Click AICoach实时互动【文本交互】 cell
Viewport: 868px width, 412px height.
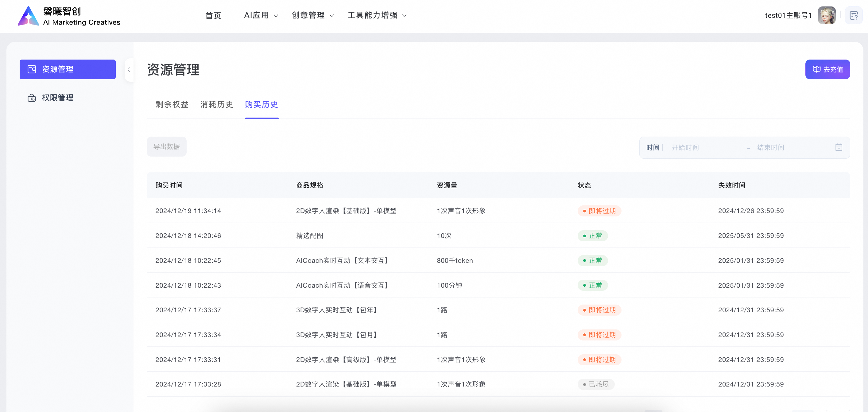pyautogui.click(x=343, y=261)
